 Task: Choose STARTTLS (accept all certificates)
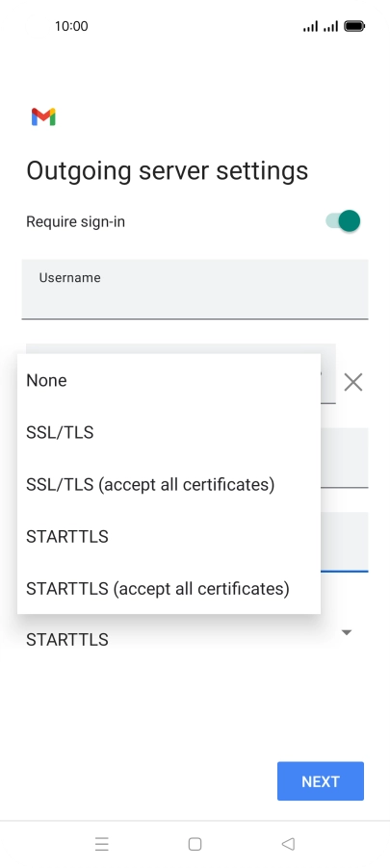[x=169, y=588]
